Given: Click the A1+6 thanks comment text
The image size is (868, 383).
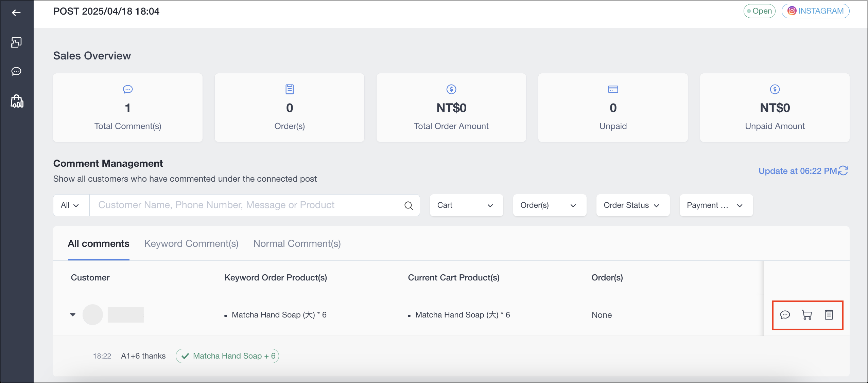Looking at the screenshot, I should [x=143, y=356].
